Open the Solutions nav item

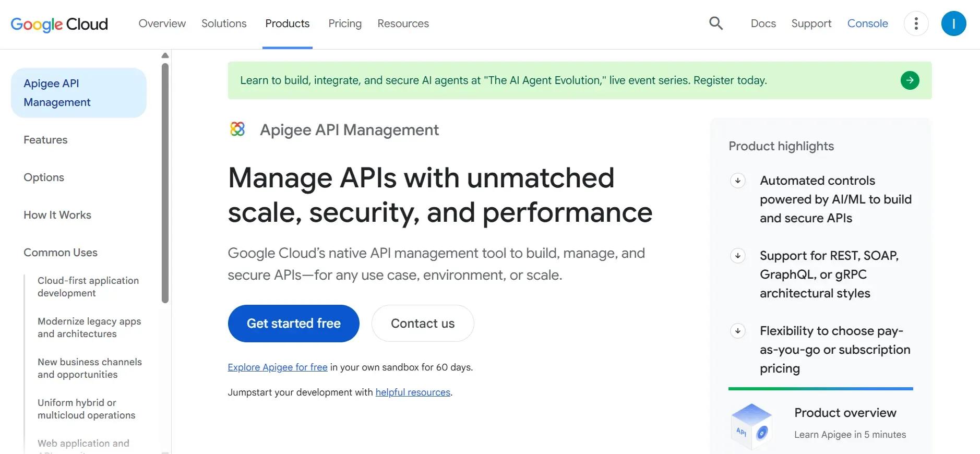pyautogui.click(x=224, y=23)
